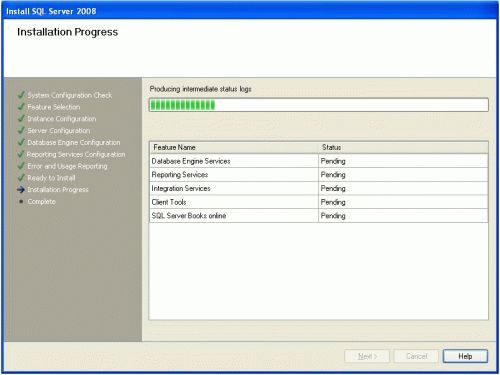Click the Help button
The height and width of the screenshot is (375, 500).
coord(465,356)
